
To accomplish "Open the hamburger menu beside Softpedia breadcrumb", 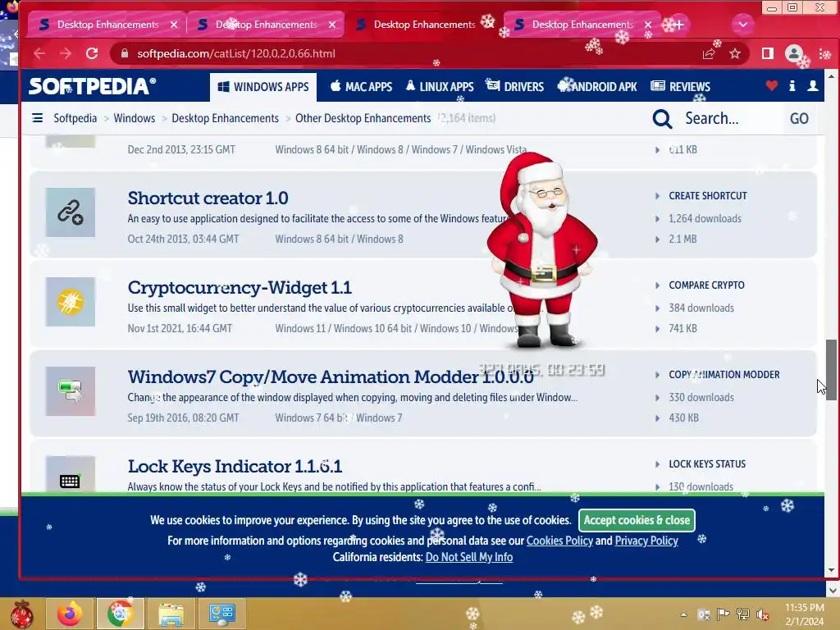I will [38, 118].
